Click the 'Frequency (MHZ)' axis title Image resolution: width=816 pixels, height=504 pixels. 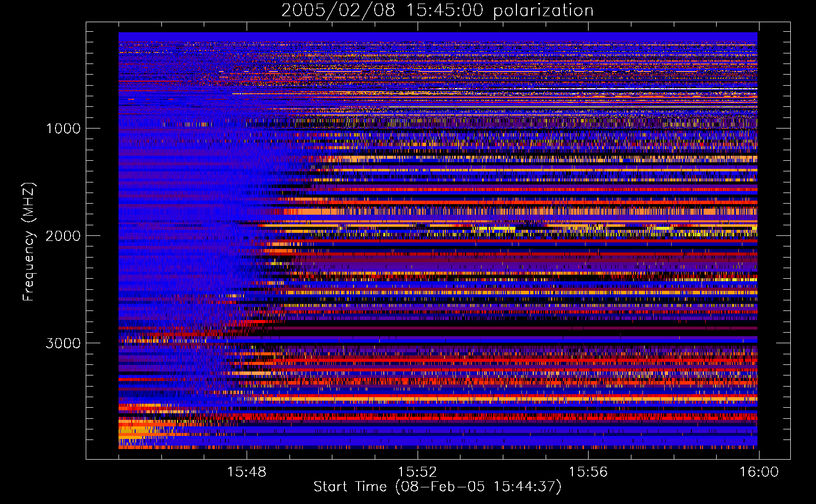coord(29,241)
